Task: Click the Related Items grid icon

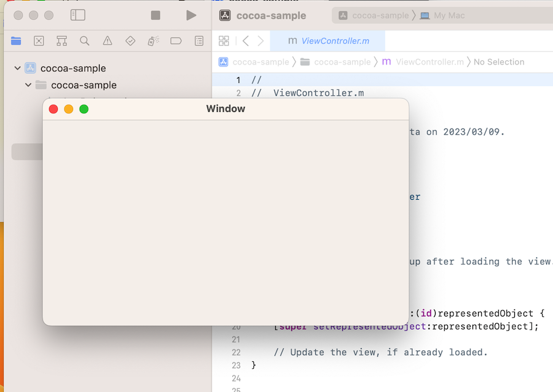Action: click(224, 41)
